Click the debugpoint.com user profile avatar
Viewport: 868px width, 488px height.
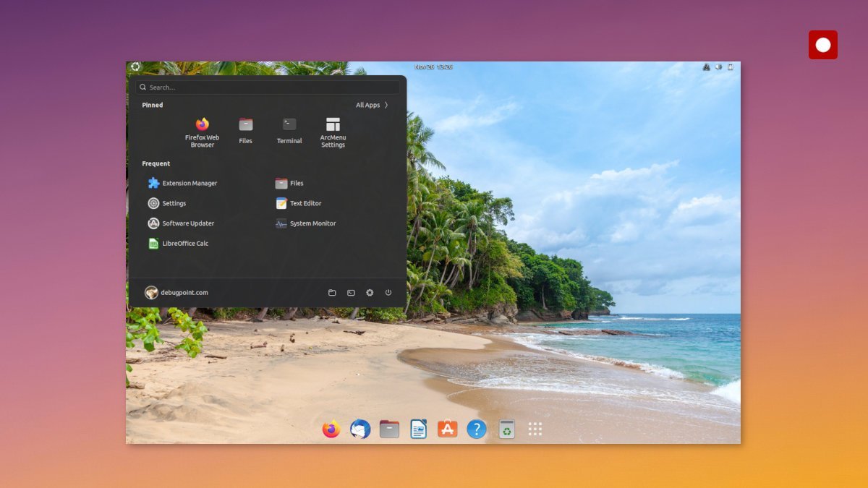click(151, 293)
